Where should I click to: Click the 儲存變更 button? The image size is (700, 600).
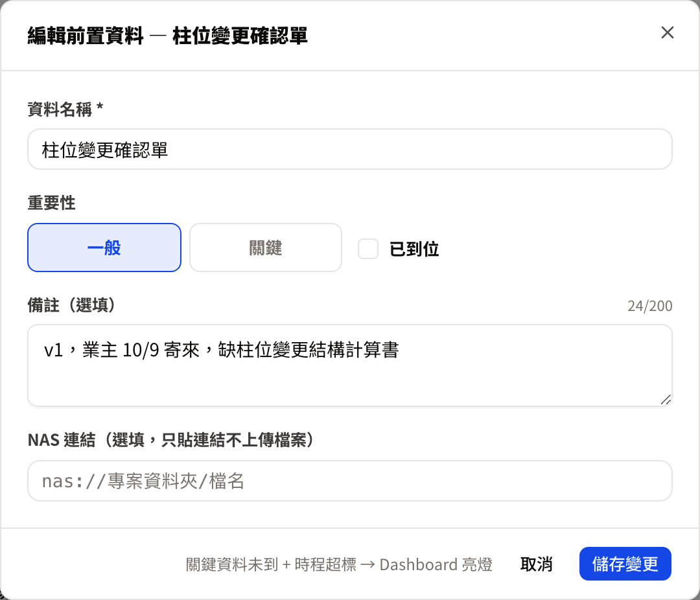coord(625,564)
